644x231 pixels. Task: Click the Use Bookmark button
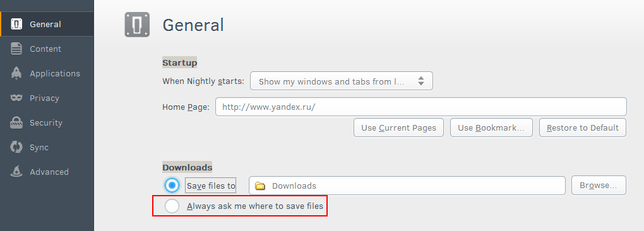pos(491,127)
